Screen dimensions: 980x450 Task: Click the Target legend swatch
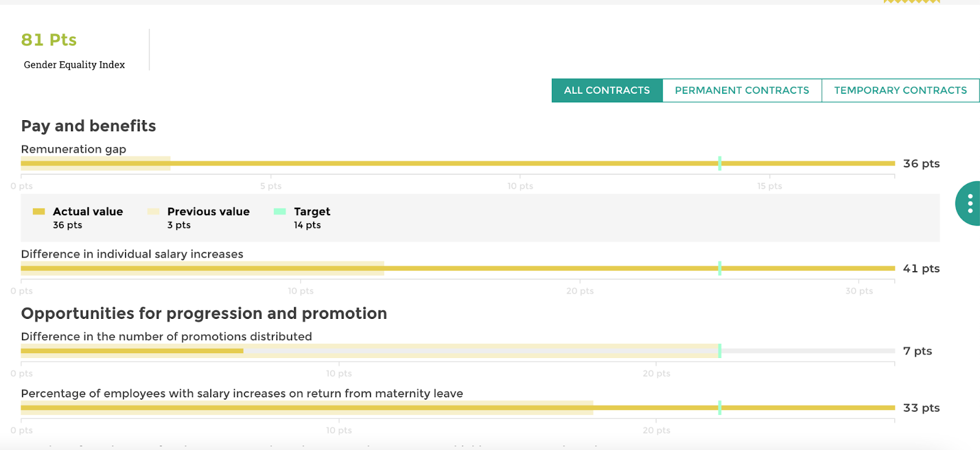[x=280, y=212]
